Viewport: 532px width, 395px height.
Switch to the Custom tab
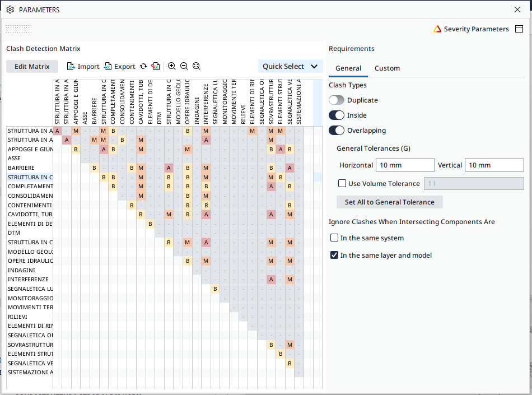tap(387, 68)
